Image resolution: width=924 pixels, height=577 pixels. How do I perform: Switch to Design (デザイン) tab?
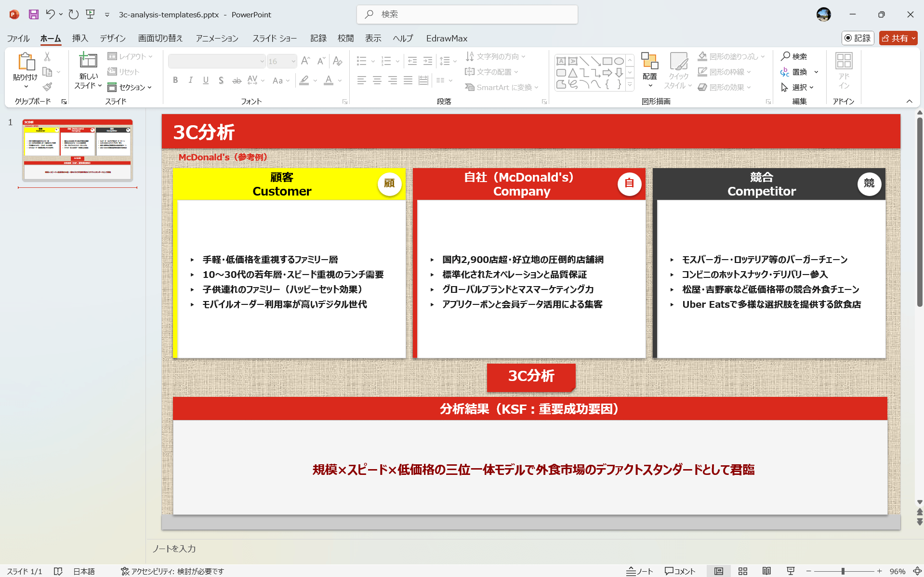pos(113,38)
